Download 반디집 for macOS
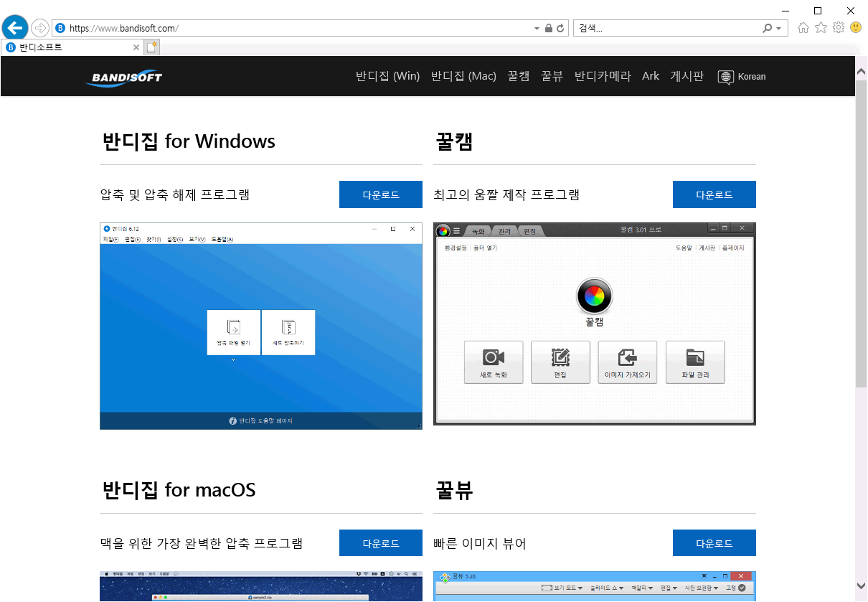Image resolution: width=868 pixels, height=602 pixels. point(381,542)
